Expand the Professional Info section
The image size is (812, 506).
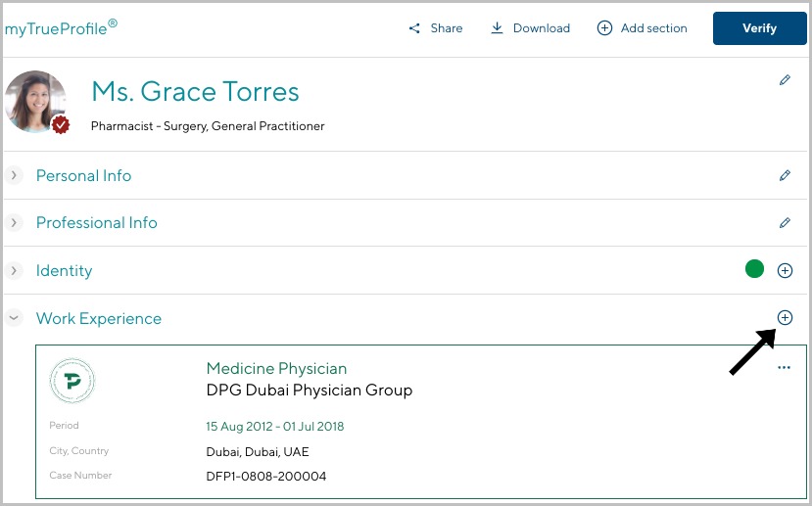(x=14, y=222)
